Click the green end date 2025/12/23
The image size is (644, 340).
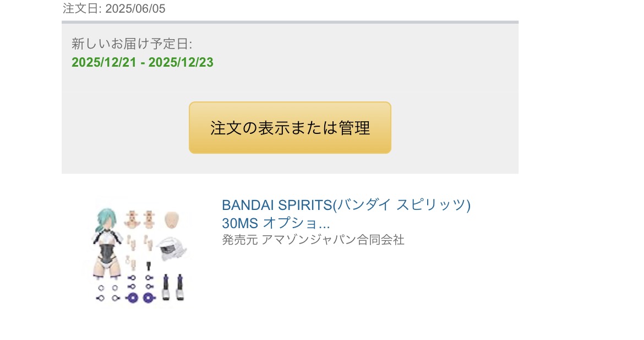[x=181, y=62]
